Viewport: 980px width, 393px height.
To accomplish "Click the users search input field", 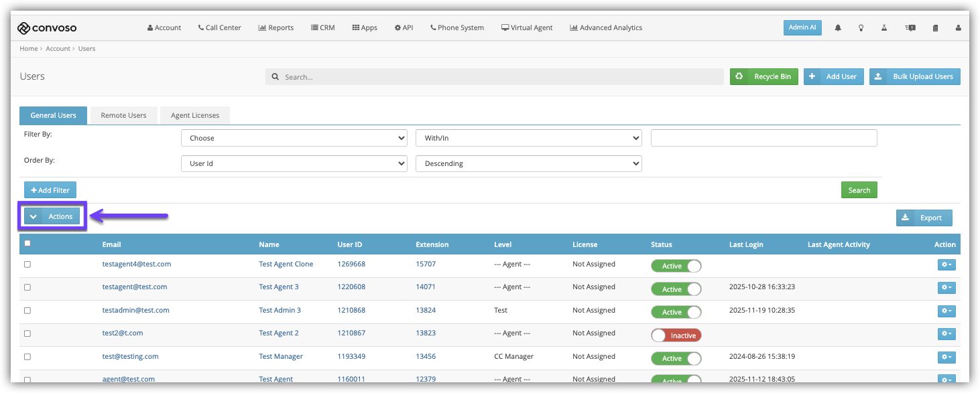I will [x=494, y=77].
